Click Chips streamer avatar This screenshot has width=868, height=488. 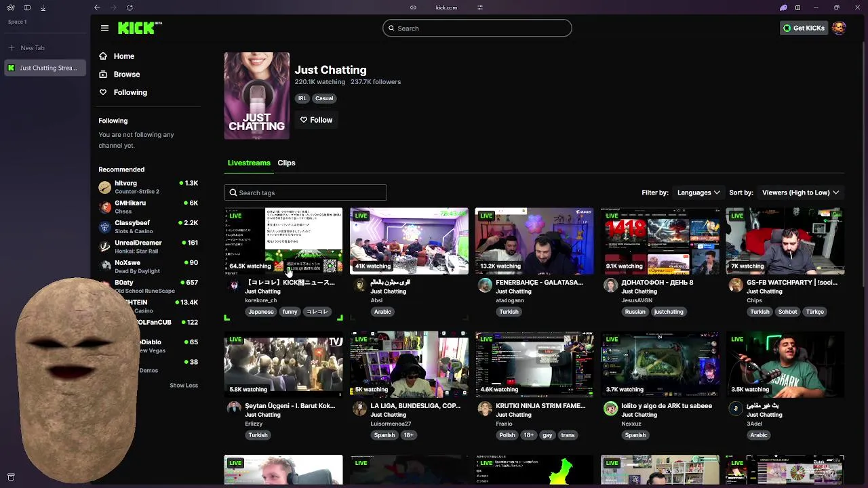coord(736,285)
